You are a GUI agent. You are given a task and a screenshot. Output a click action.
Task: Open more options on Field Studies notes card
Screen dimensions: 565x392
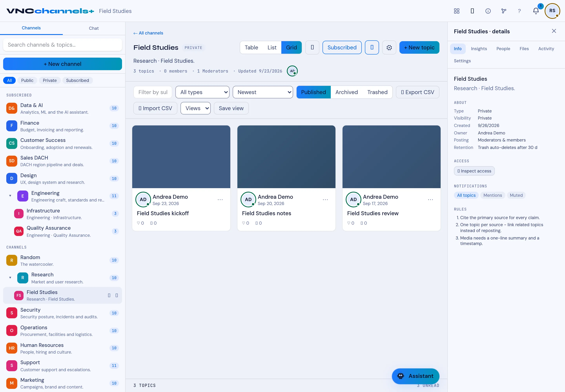coord(325,200)
